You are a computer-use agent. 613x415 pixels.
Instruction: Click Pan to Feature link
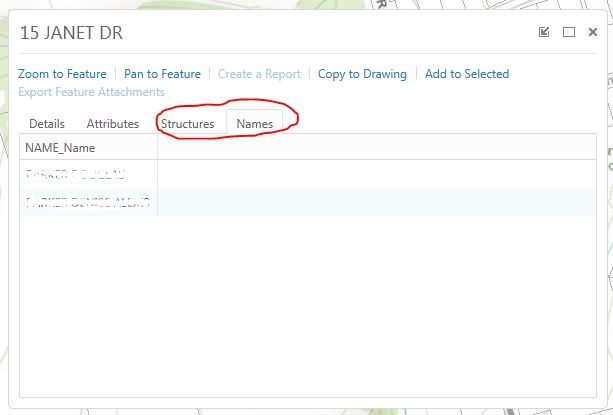162,74
